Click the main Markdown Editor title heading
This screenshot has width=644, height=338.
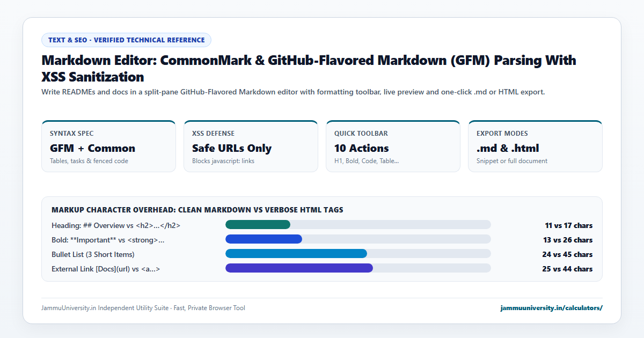pyautogui.click(x=309, y=68)
